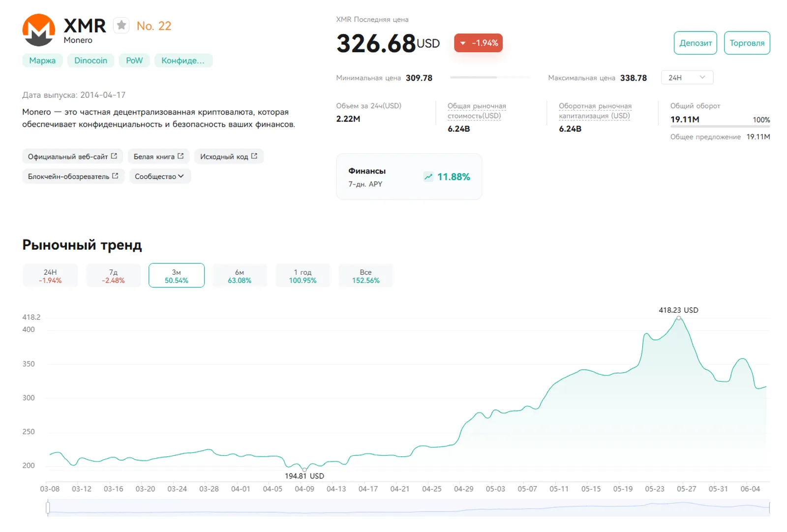787x532 pixels.
Task: Click the chart range navigator strip
Action: 408,507
